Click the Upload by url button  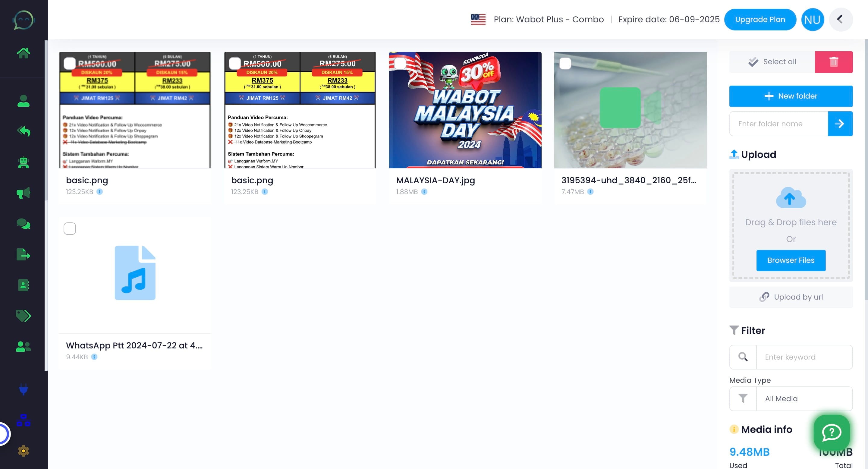pos(791,297)
